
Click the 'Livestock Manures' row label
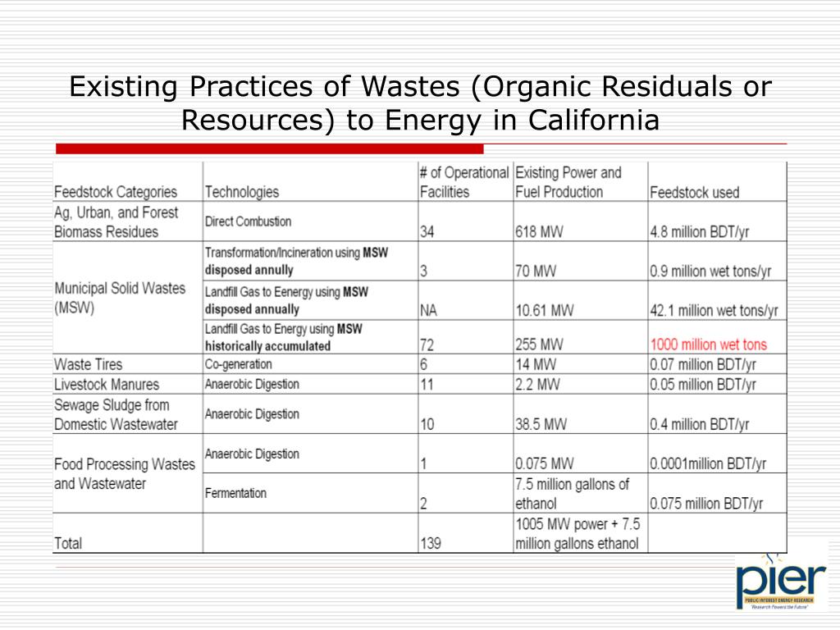coord(107,384)
